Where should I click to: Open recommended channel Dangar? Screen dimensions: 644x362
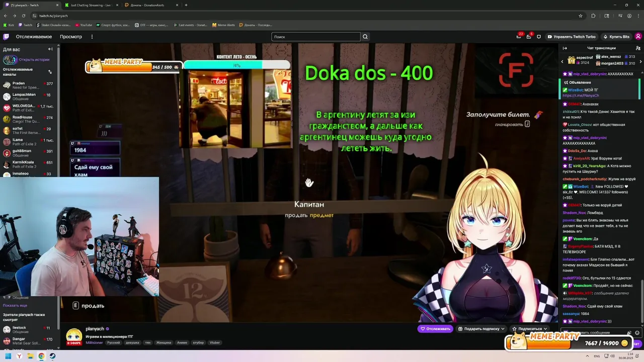click(29, 341)
